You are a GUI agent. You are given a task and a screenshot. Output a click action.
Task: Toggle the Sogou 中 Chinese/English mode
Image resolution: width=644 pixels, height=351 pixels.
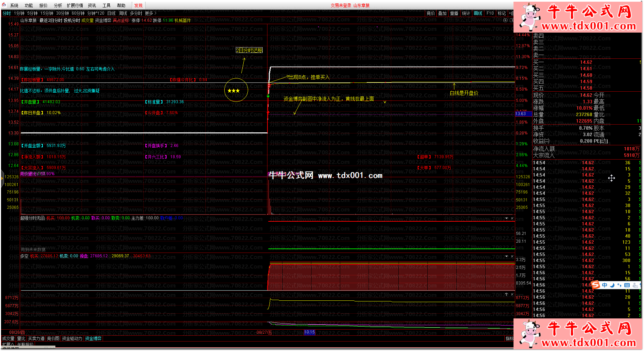(605, 285)
